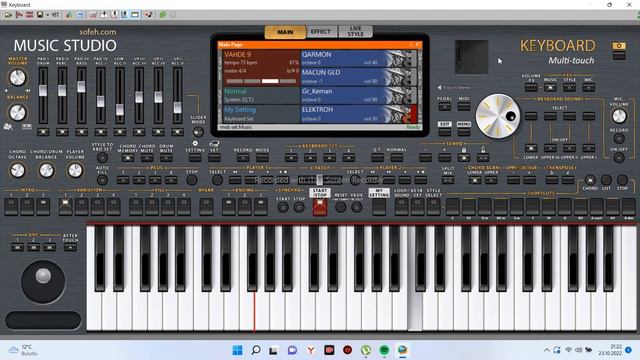Image resolution: width=640 pixels, height=360 pixels.
Task: Click the MENU button beside the display
Action: tap(464, 131)
